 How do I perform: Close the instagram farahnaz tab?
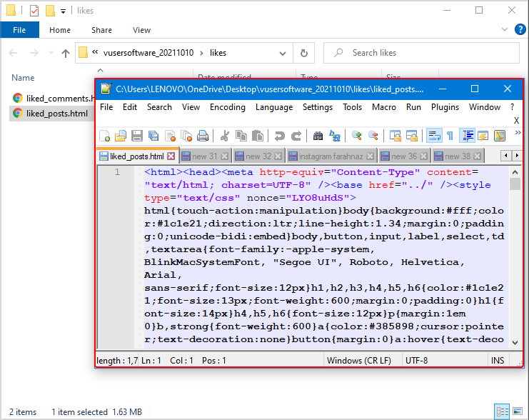[x=370, y=156]
